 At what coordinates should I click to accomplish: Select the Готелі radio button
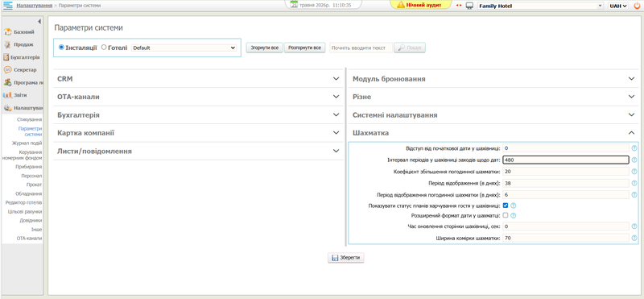pyautogui.click(x=104, y=48)
